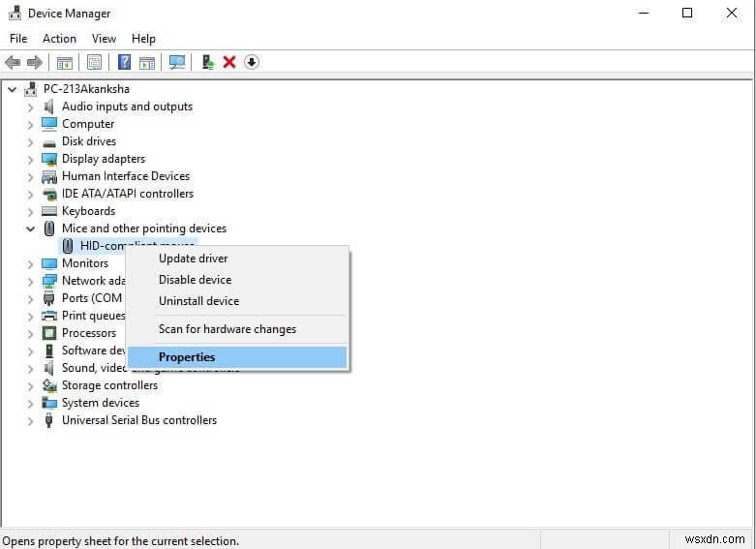The height and width of the screenshot is (549, 756).
Task: Expand the Processors chevron
Action: click(x=30, y=334)
